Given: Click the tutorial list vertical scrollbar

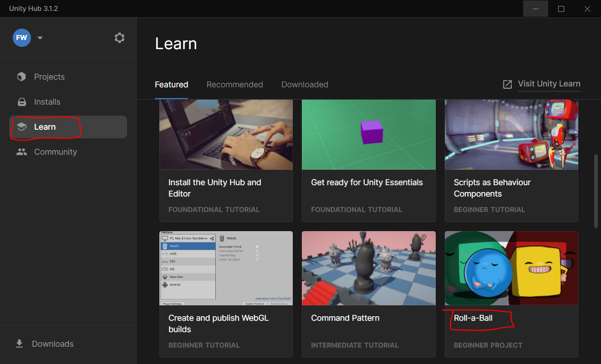Looking at the screenshot, I should click(596, 191).
